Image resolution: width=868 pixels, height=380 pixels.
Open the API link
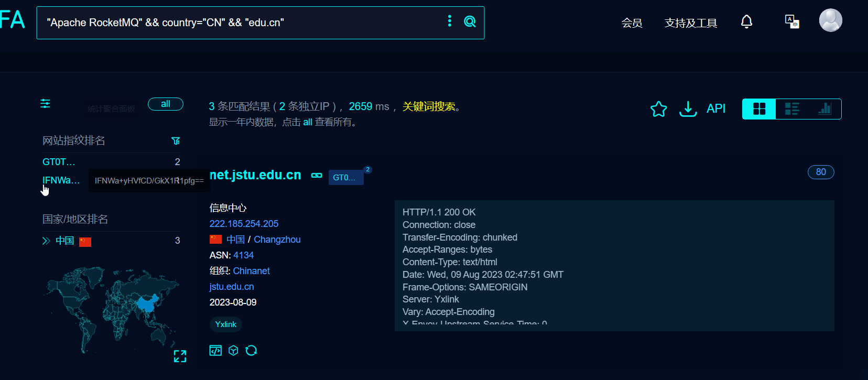tap(715, 108)
